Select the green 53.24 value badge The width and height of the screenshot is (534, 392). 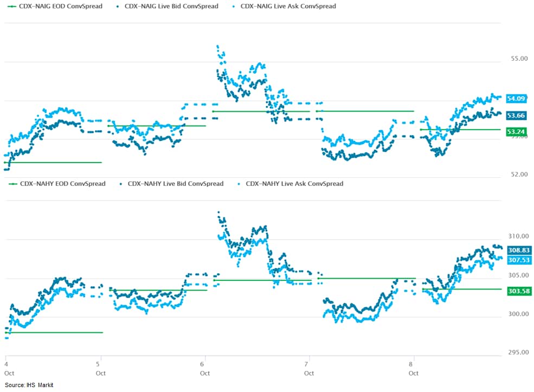[516, 132]
